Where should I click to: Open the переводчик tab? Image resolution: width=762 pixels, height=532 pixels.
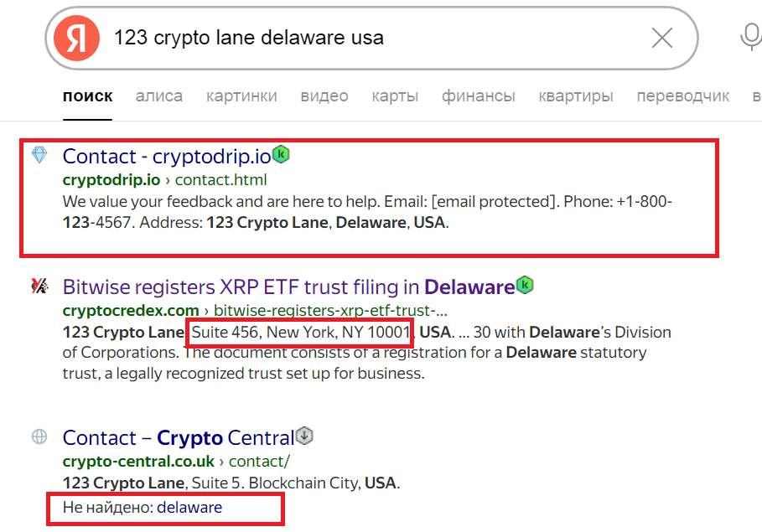click(x=683, y=96)
